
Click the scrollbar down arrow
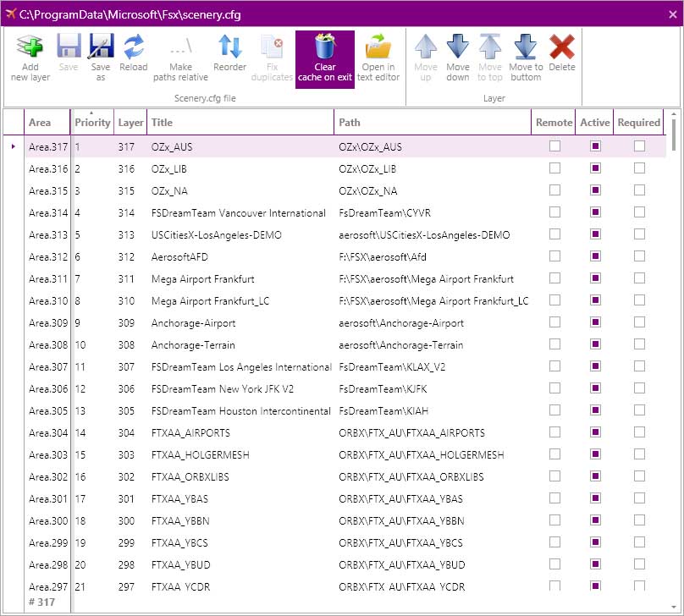pos(674,607)
